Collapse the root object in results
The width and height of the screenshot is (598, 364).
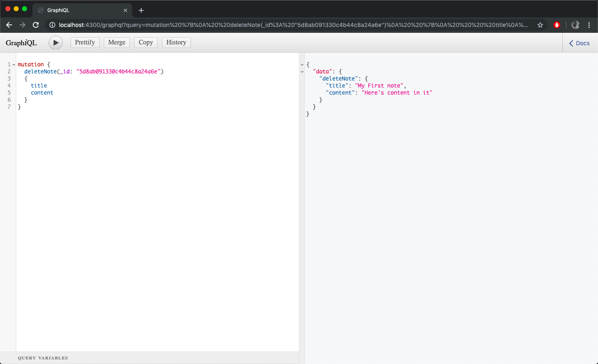tap(302, 65)
